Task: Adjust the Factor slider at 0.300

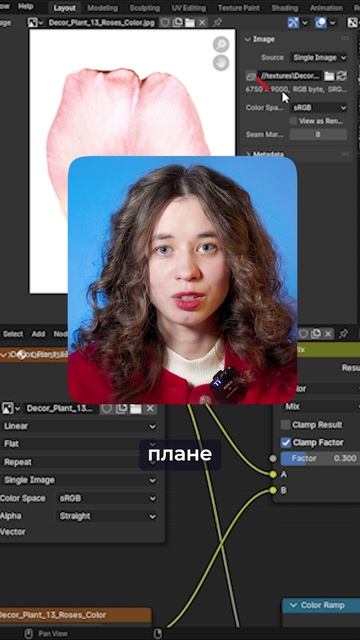Action: (x=320, y=458)
